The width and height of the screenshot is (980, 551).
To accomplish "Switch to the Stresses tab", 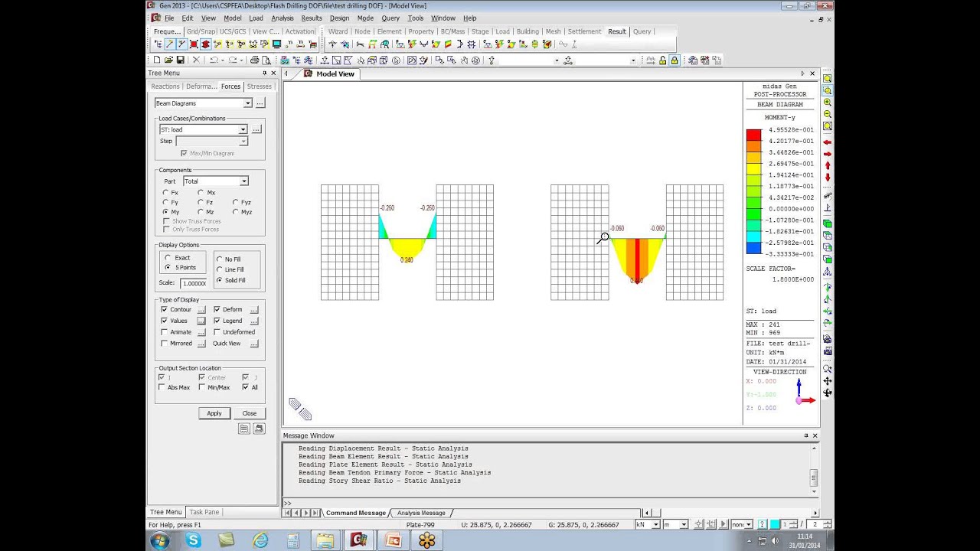I will coord(259,86).
